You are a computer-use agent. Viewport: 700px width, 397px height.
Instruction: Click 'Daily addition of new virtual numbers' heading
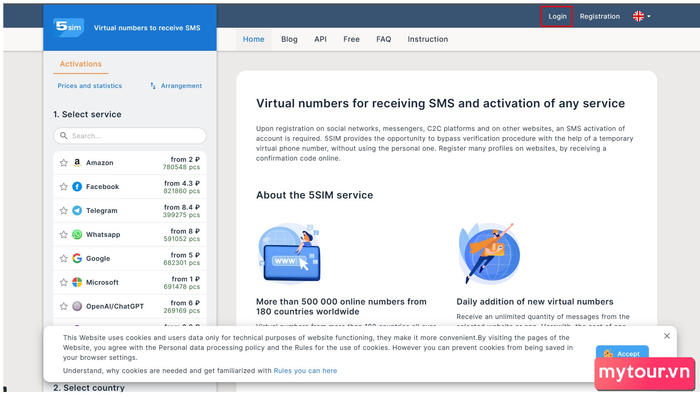tap(535, 302)
